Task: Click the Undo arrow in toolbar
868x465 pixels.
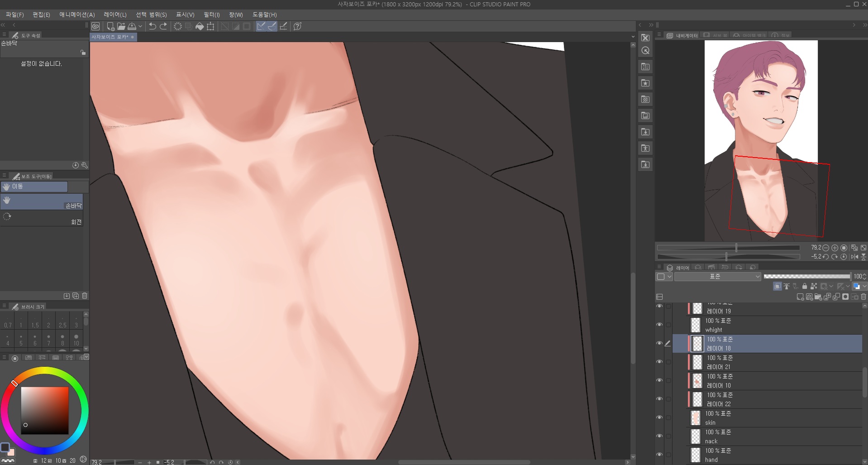Action: click(153, 26)
